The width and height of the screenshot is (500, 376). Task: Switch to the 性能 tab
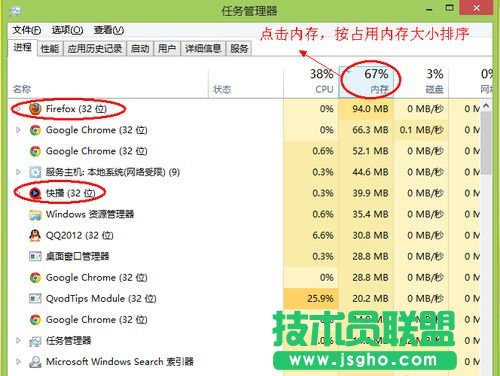[50, 49]
